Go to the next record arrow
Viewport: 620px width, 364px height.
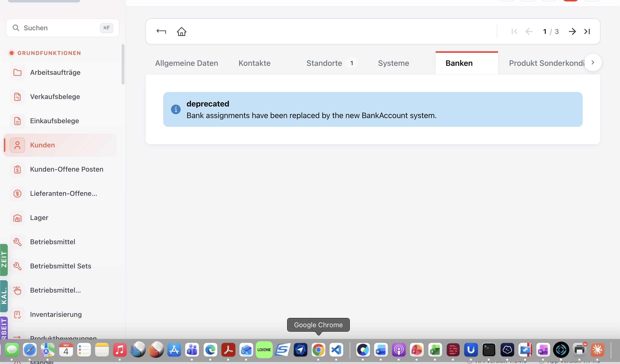click(572, 31)
